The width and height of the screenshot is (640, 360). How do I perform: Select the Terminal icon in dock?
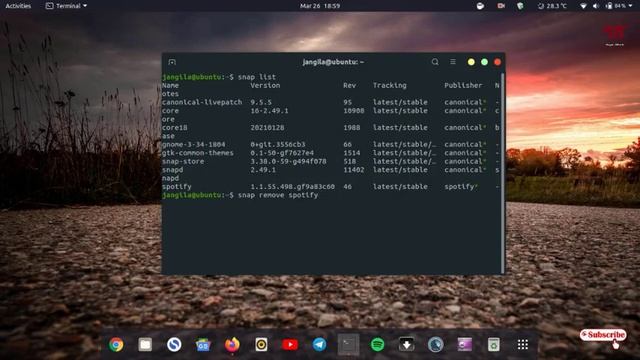point(349,344)
